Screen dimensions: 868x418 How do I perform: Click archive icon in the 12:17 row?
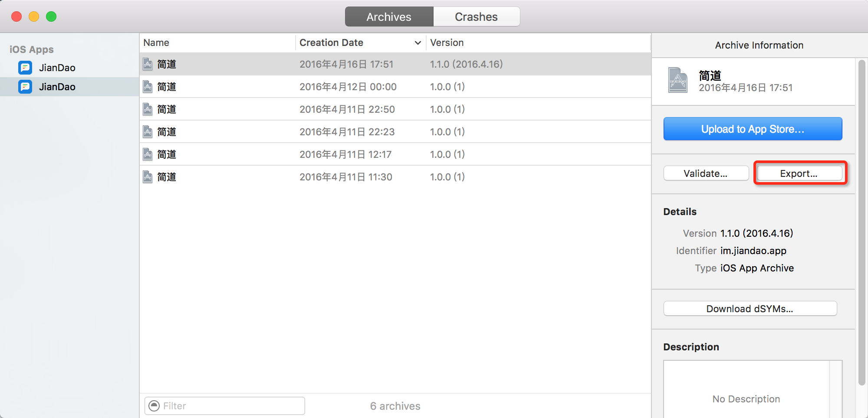coord(148,154)
